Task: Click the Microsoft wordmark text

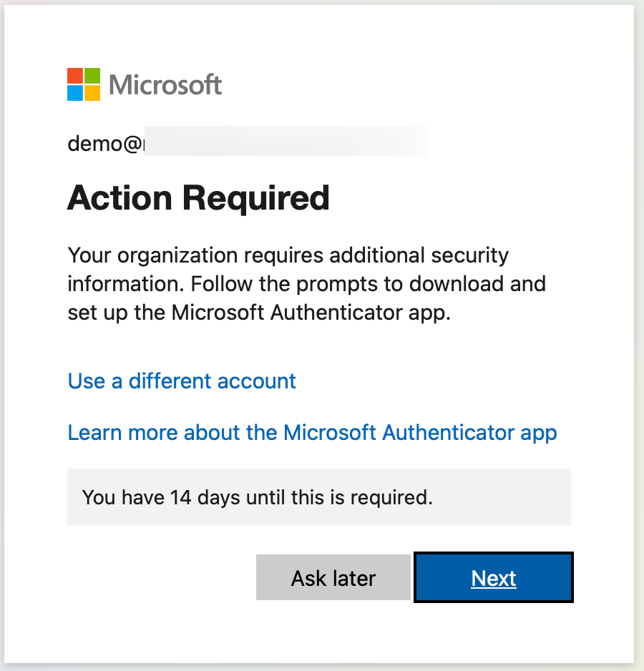Action: click(x=165, y=84)
